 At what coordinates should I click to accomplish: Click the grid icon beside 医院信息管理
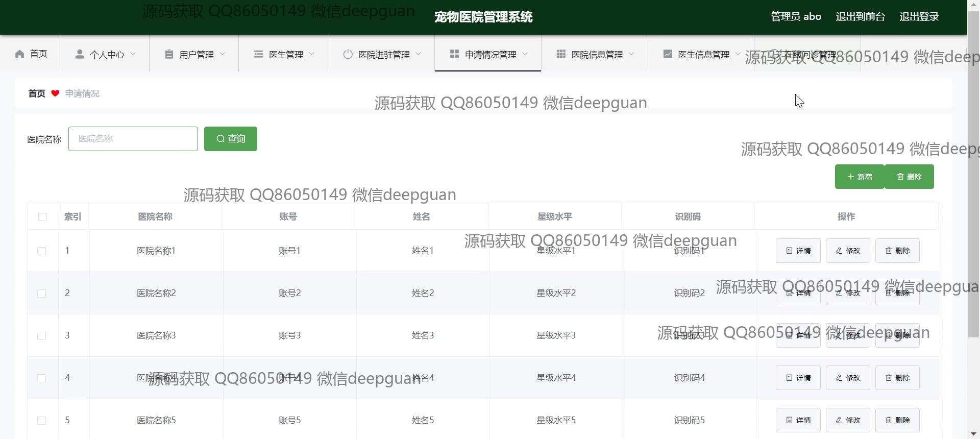[x=561, y=54]
